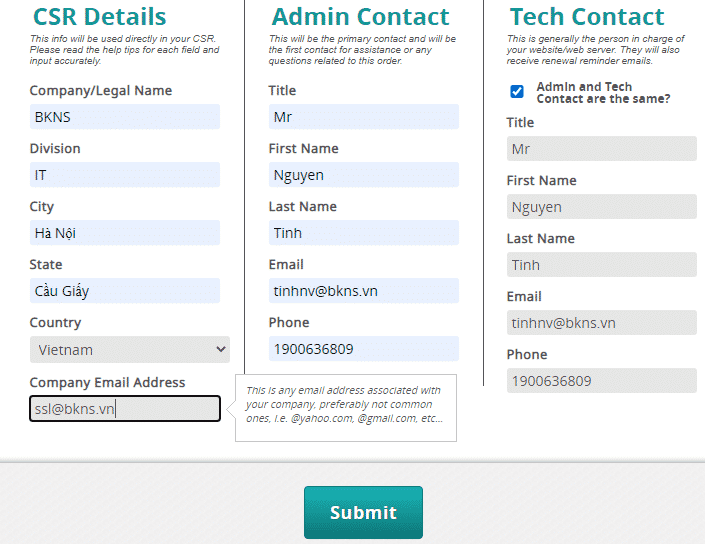Select the Admin Contact Phone field
705x544 pixels.
pyautogui.click(x=364, y=349)
